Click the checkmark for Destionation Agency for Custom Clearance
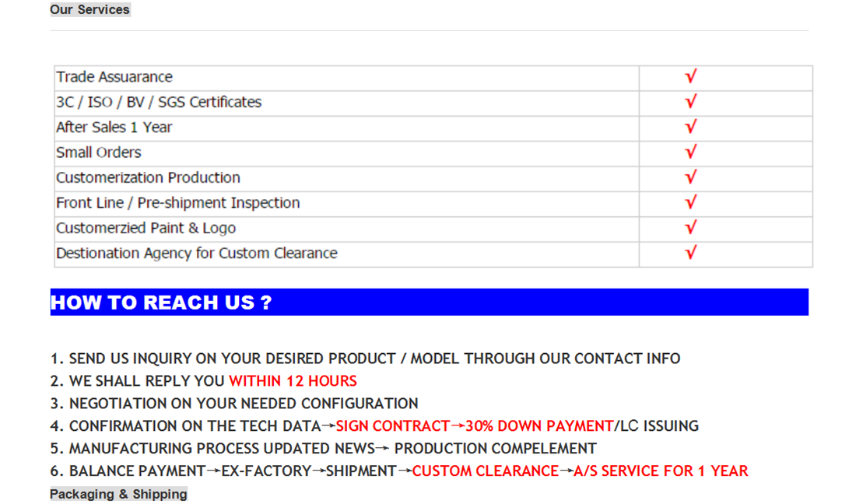The image size is (856, 504). 690,253
